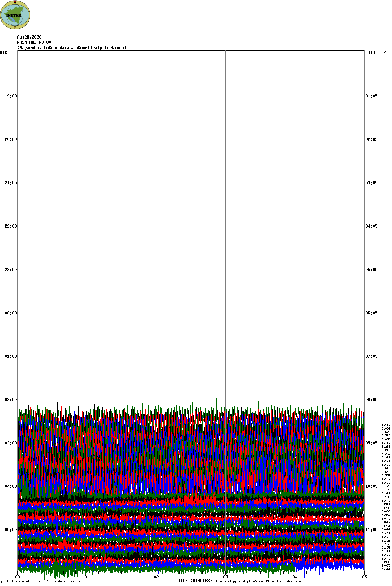Viewport: 392px width, 586px height.
Task: Click the 02 minute axis tick label
Action: pyautogui.click(x=156, y=577)
